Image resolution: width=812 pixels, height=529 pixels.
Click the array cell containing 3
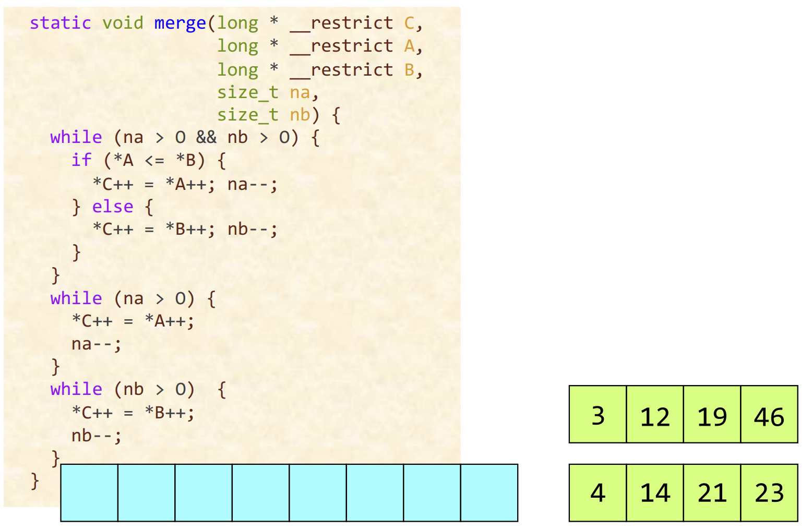pyautogui.click(x=598, y=414)
